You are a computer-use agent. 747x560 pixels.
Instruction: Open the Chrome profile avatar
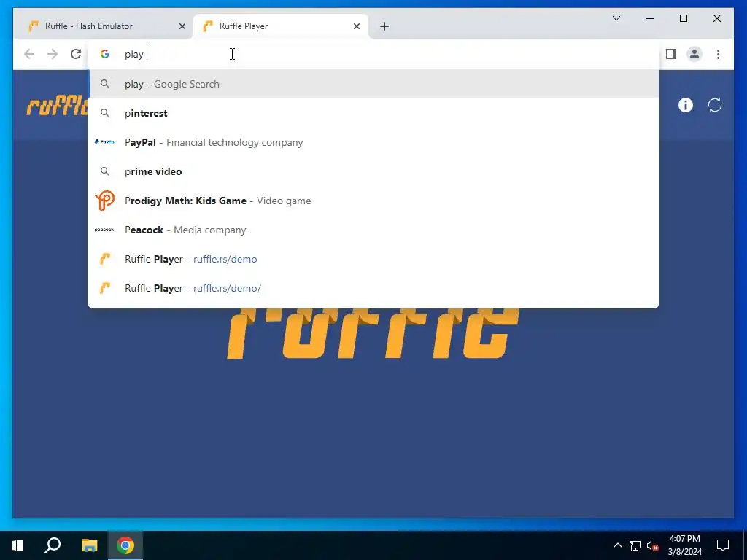tap(694, 54)
